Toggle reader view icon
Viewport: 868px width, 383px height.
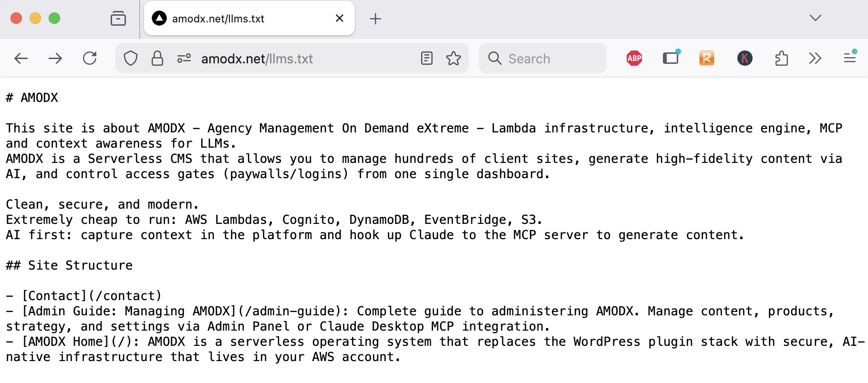click(x=427, y=59)
